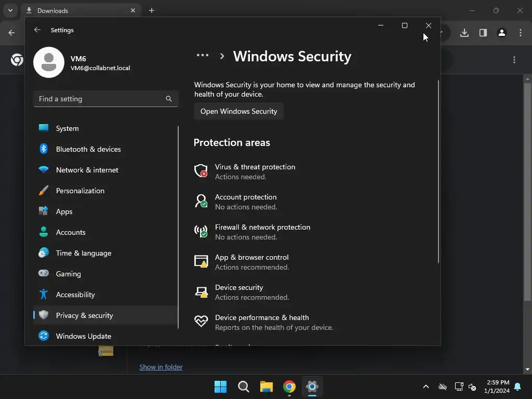Click the App & browser control window icon
The height and width of the screenshot is (399, 532).
click(x=201, y=261)
